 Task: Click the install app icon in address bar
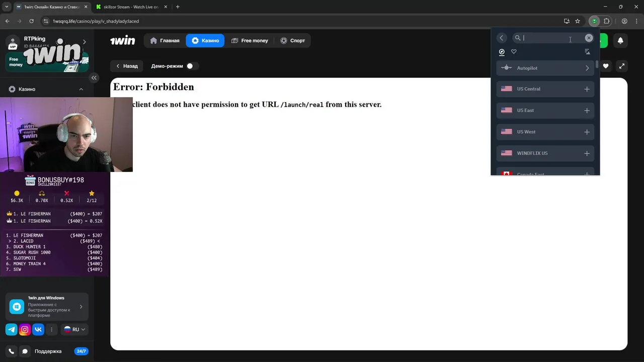[567, 21]
